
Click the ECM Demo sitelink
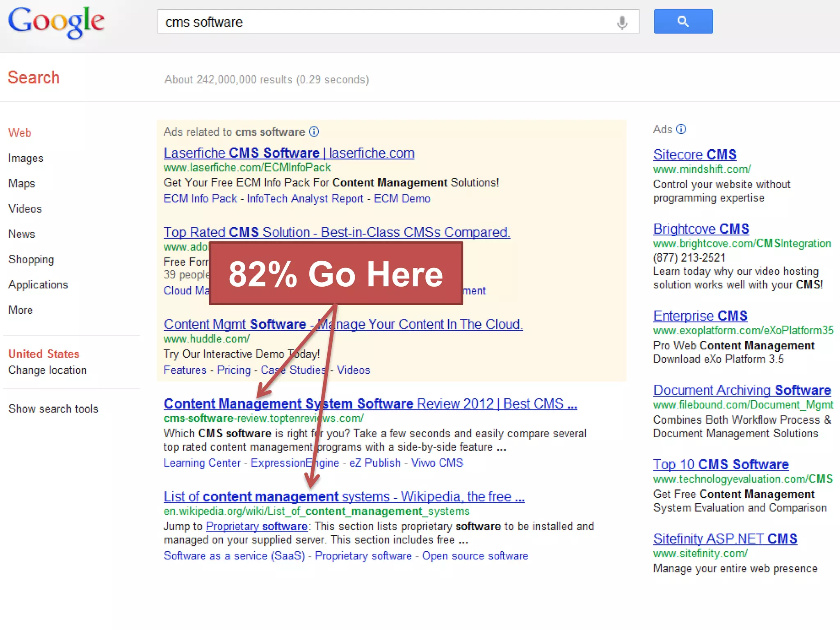pos(402,199)
